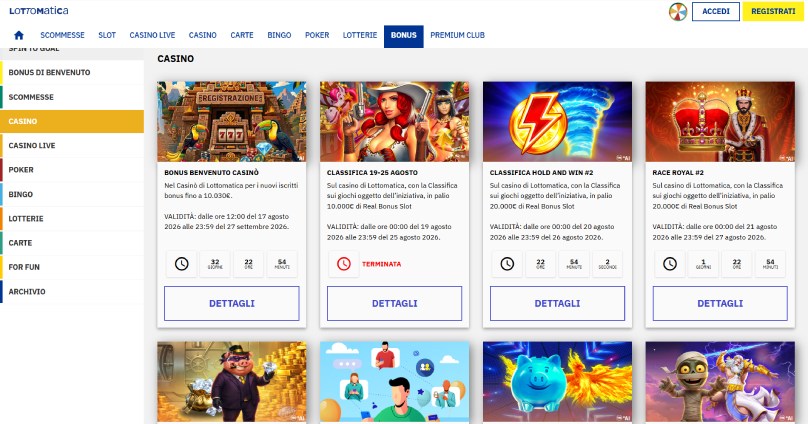The image size is (808, 424).
Task: Open Bingo in the top navigation bar
Action: click(279, 35)
